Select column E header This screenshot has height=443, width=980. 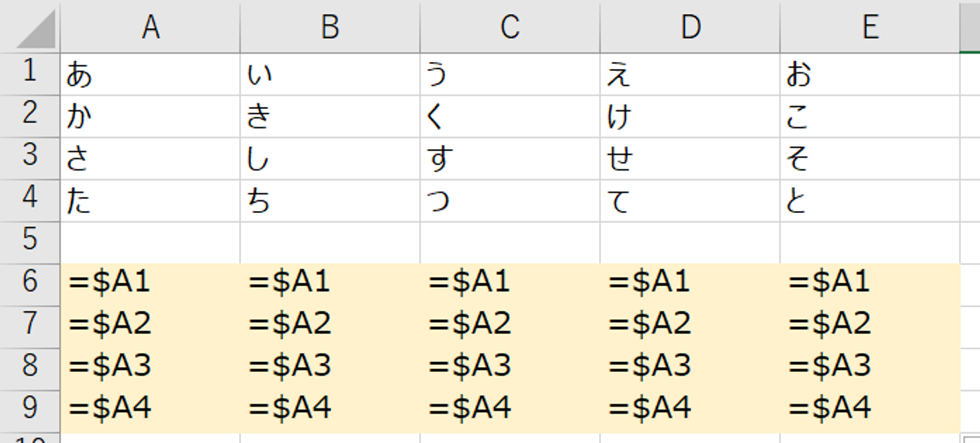click(870, 27)
